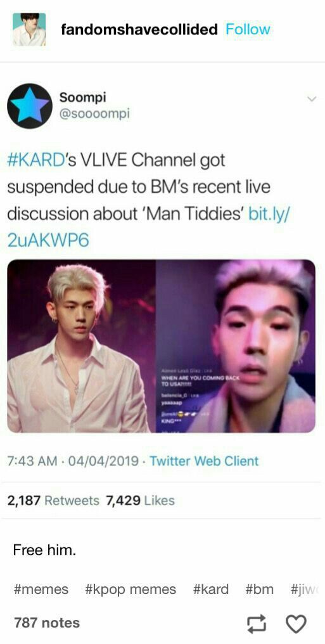The width and height of the screenshot is (325, 644).
Task: Click the reblog arrows icon
Action: click(x=257, y=624)
